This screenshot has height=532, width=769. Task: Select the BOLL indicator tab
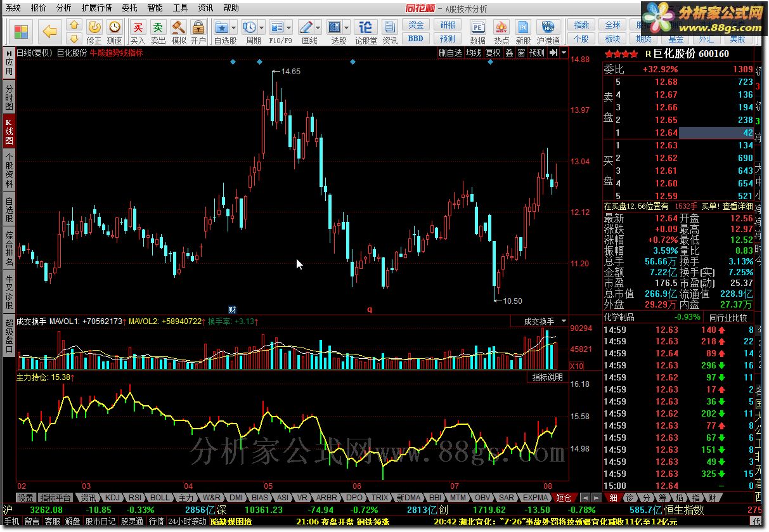coord(160,498)
